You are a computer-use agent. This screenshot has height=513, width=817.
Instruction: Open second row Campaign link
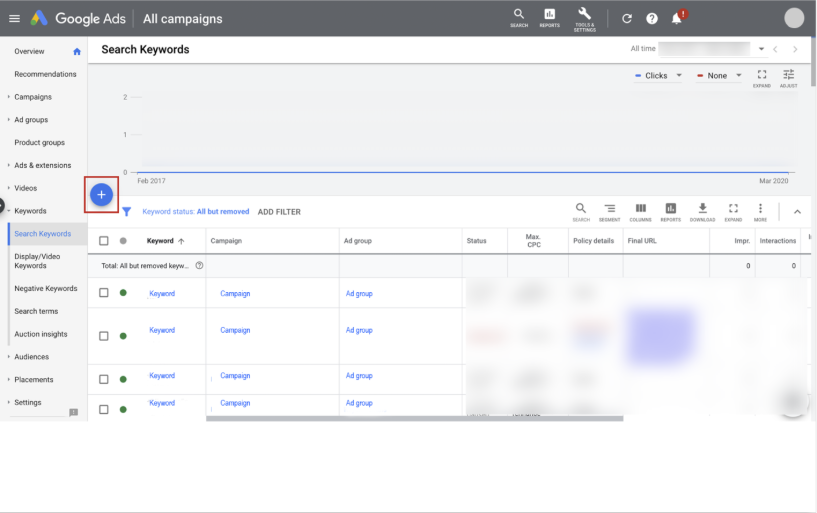pyautogui.click(x=235, y=330)
